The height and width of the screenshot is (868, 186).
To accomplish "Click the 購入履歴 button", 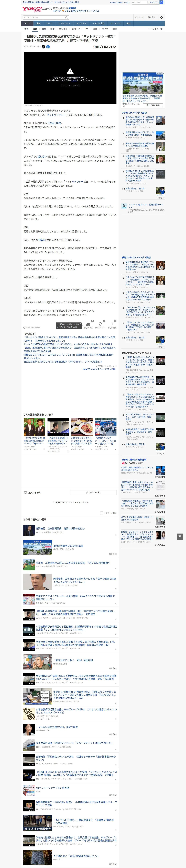I will [x=152, y=17].
